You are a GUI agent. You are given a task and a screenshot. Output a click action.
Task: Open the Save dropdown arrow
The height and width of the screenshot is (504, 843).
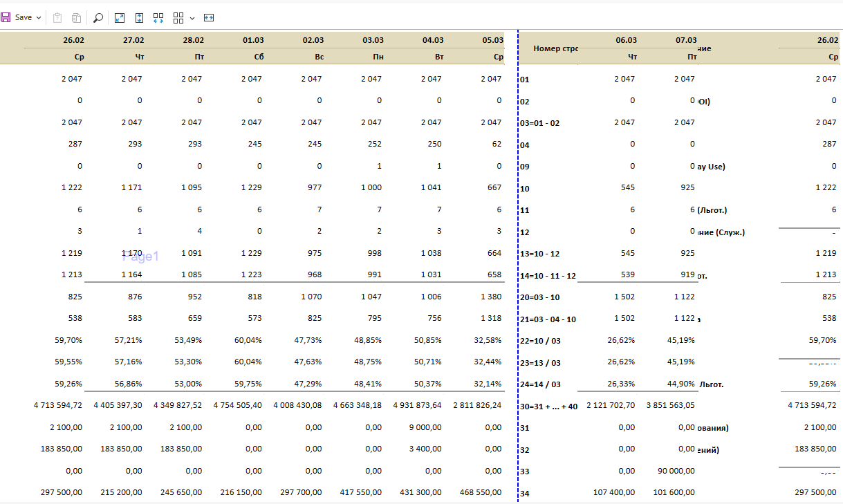click(39, 18)
